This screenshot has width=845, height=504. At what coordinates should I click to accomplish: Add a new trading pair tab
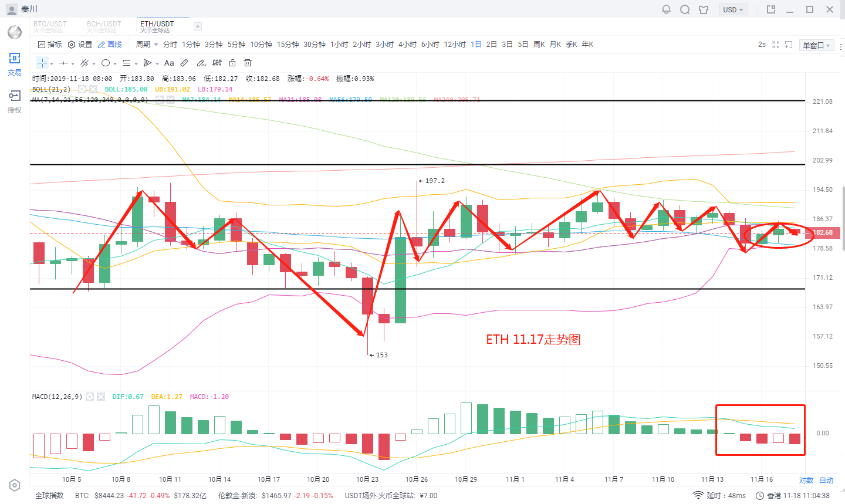pos(198,26)
